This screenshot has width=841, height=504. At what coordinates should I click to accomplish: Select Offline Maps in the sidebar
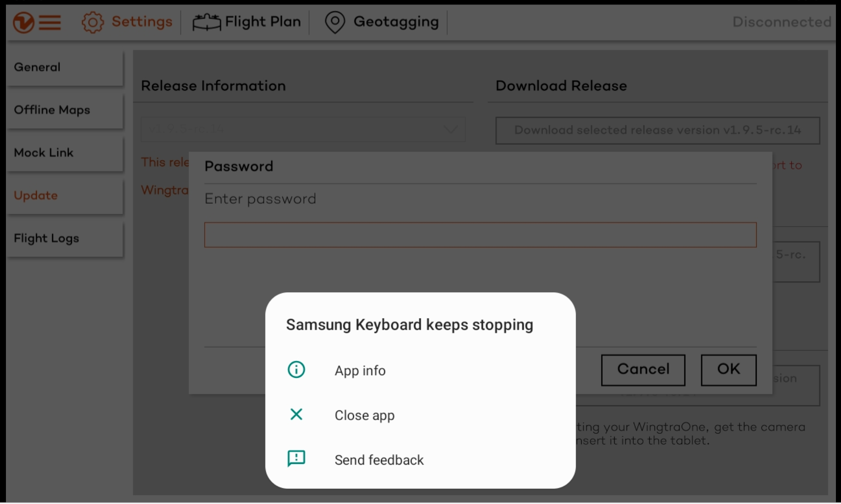click(x=65, y=110)
